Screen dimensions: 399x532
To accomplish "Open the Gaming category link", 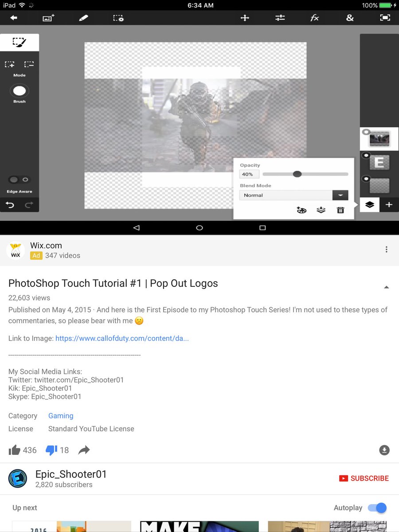I will click(x=61, y=416).
